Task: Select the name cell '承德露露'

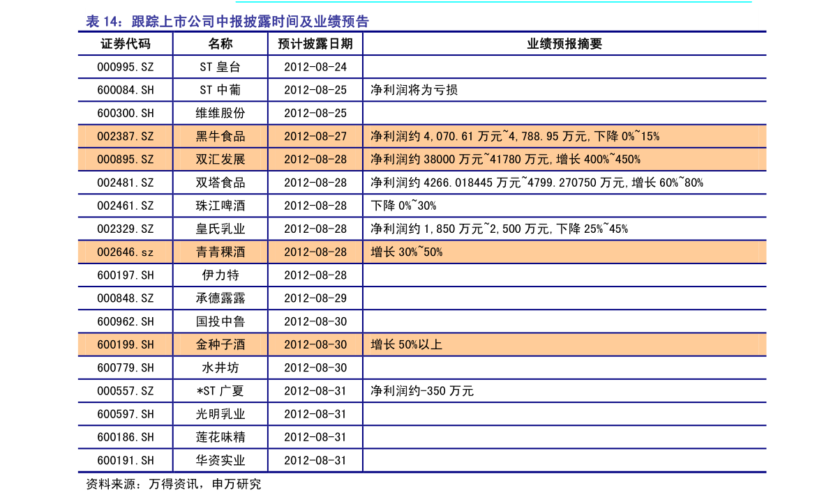Action: (x=220, y=298)
